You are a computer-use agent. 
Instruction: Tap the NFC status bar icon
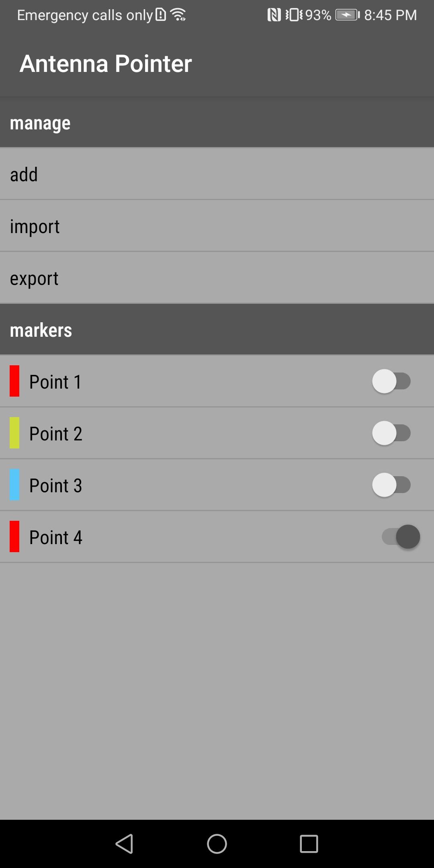point(274,15)
